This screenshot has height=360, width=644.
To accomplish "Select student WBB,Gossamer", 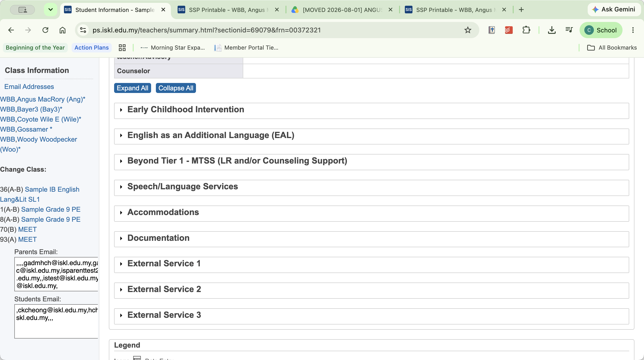I will [x=26, y=129].
